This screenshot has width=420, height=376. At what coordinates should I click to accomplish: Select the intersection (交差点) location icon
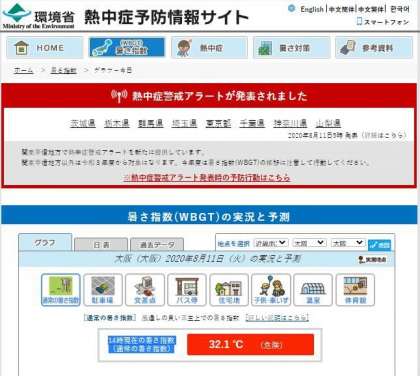click(145, 290)
